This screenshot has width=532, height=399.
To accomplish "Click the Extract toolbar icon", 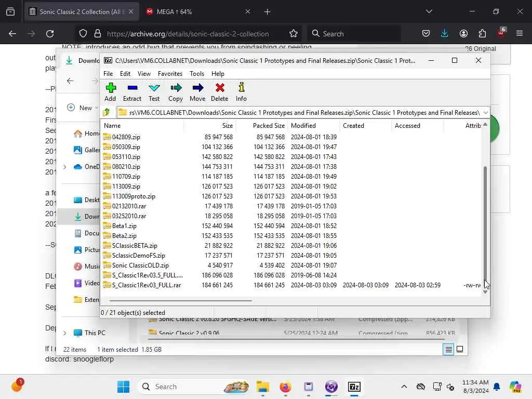I will coord(132,92).
